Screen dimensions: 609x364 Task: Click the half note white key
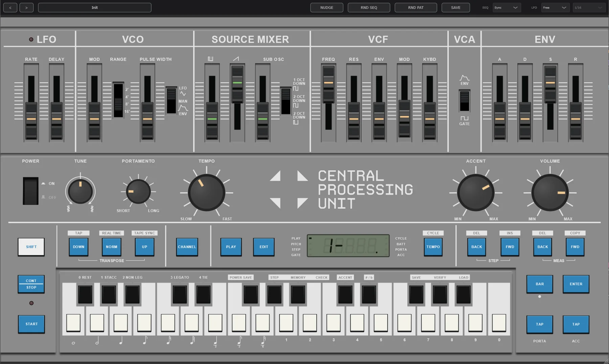pyautogui.click(x=97, y=323)
